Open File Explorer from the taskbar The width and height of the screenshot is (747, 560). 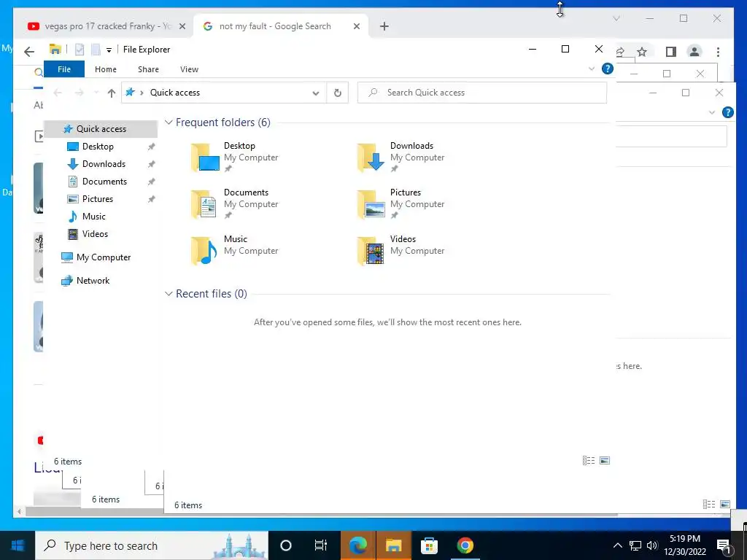393,545
